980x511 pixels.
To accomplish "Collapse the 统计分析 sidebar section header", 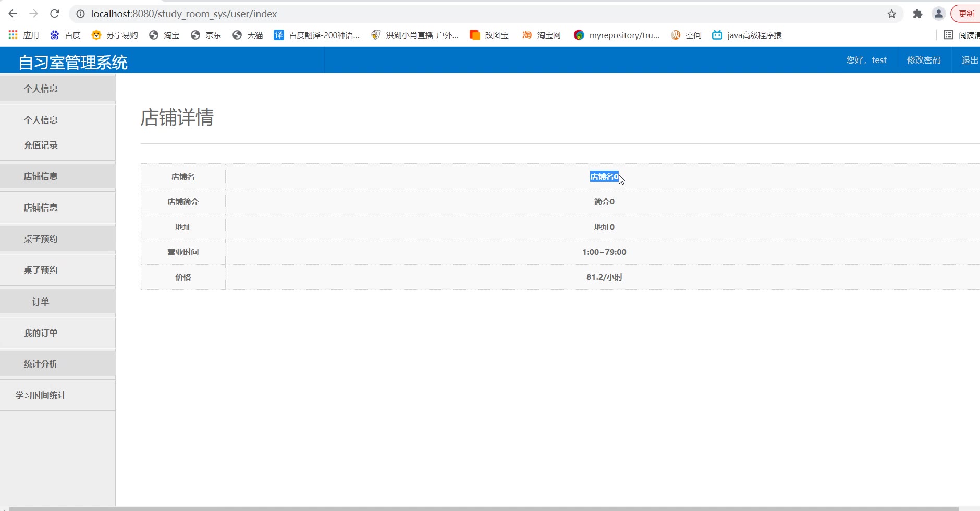I will pos(57,364).
